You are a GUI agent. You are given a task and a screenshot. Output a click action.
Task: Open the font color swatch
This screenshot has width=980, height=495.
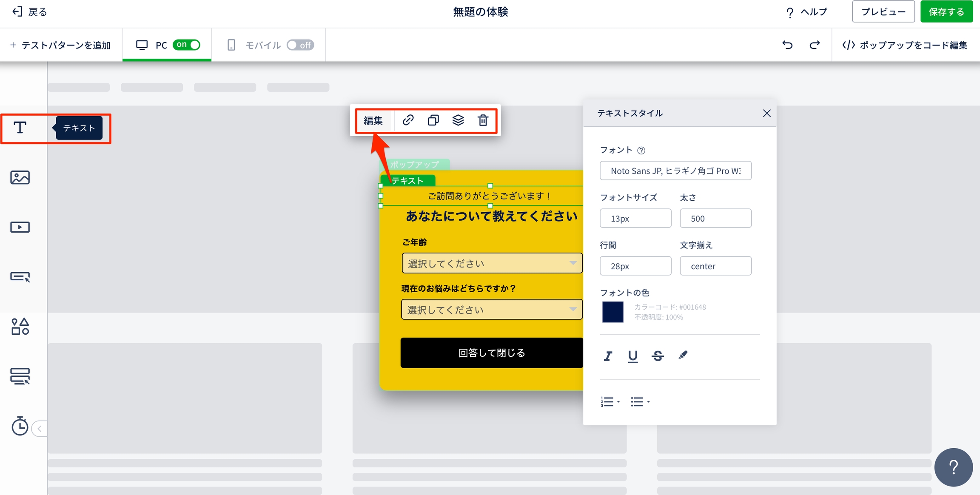coord(612,312)
